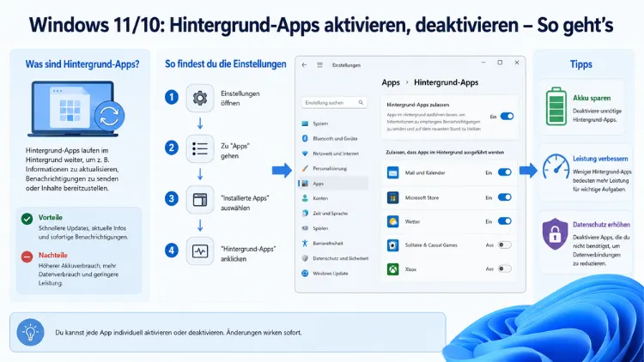Viewport: 644px width, 362px height.
Task: Click the green battery Akku sparen icon
Action: click(556, 106)
